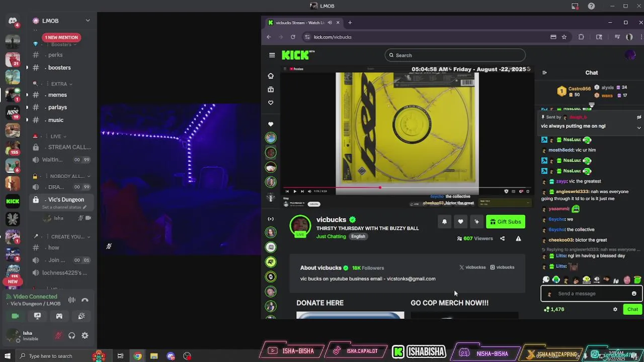Open the Kick server icon in Discord sidebar
644x362 pixels.
[x=13, y=201]
